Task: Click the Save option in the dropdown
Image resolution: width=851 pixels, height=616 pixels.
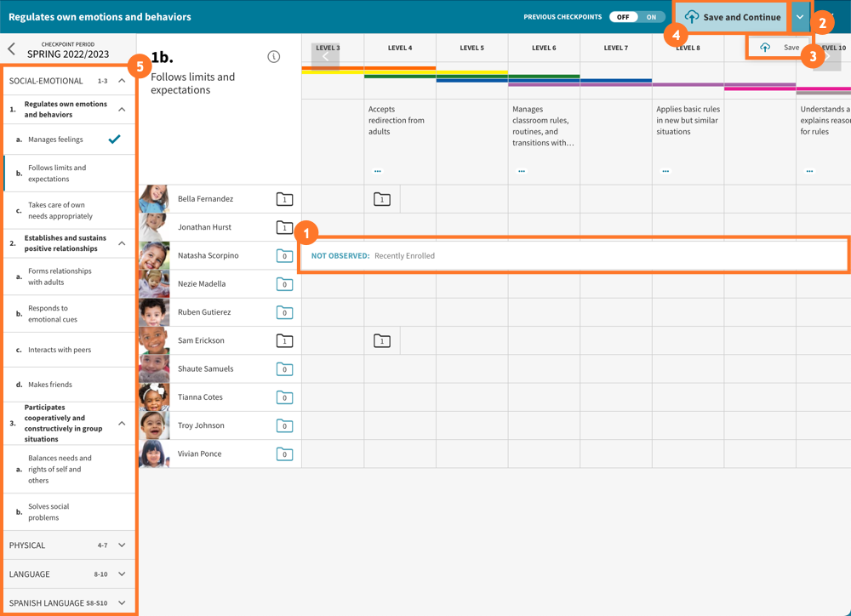Action: [780, 48]
